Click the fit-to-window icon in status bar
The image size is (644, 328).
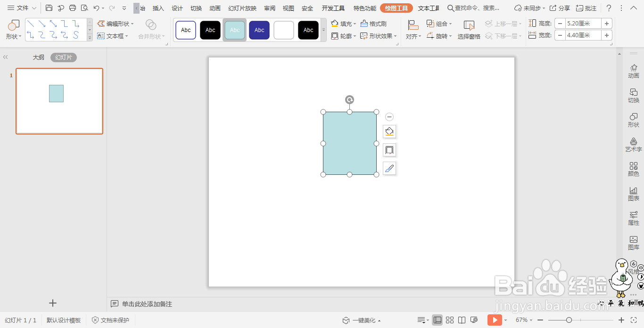click(634, 320)
